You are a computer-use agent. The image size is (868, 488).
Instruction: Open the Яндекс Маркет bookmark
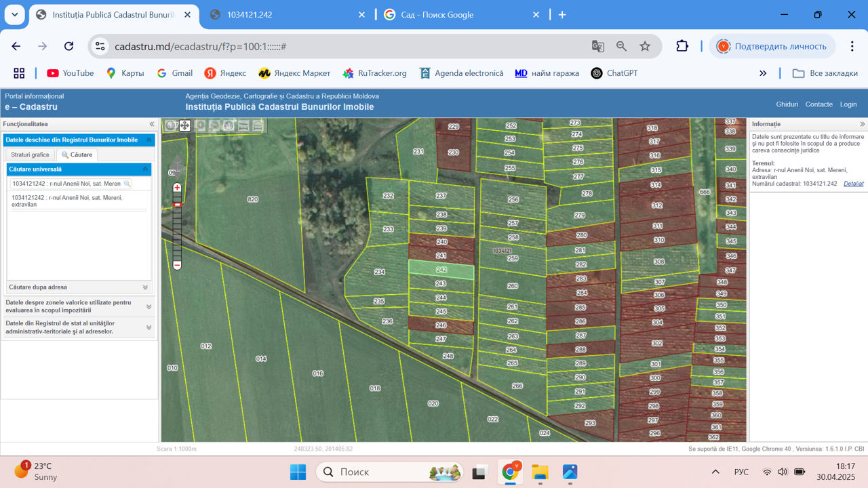(294, 73)
